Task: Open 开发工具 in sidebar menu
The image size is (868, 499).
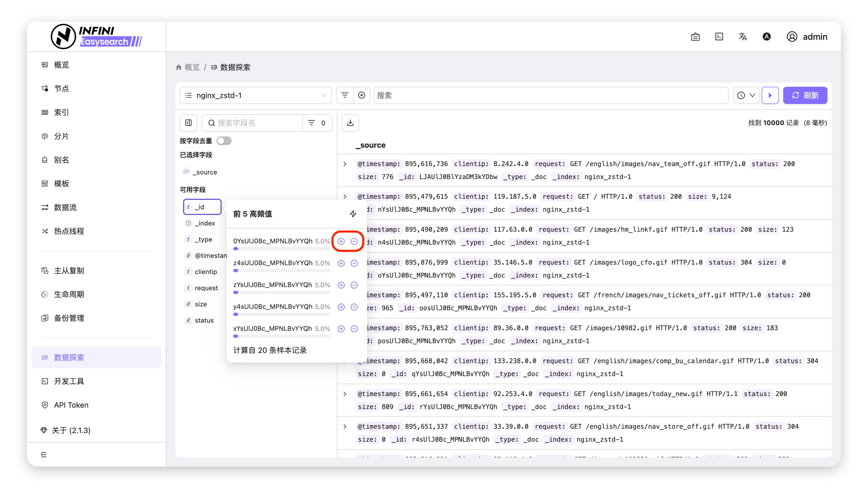Action: pyautogui.click(x=69, y=381)
